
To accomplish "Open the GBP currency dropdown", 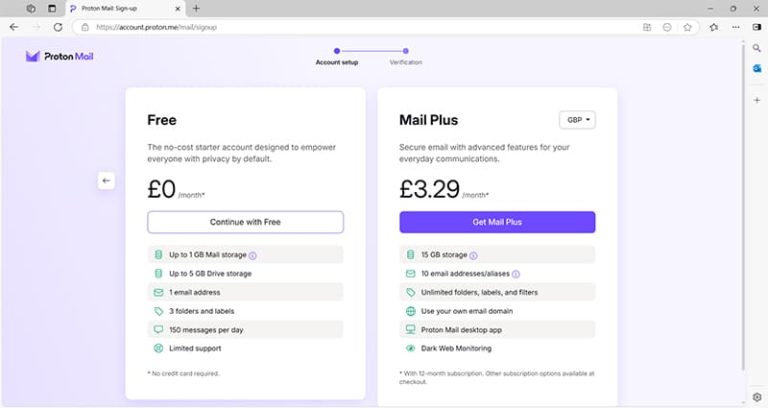I will (578, 120).
